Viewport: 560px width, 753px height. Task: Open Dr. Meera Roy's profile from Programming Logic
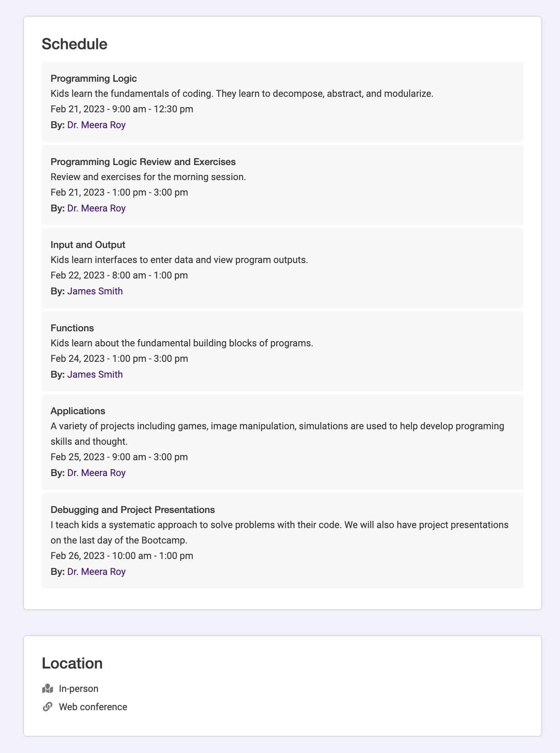[x=96, y=125]
